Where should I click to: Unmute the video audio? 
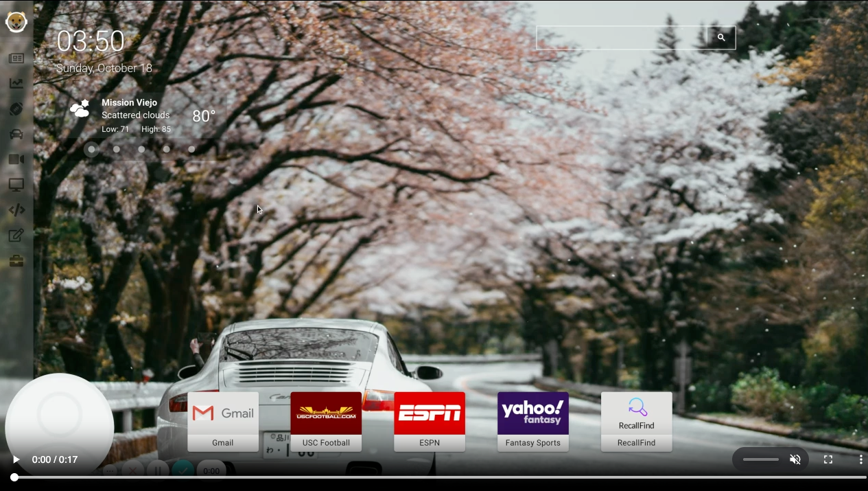[795, 459]
